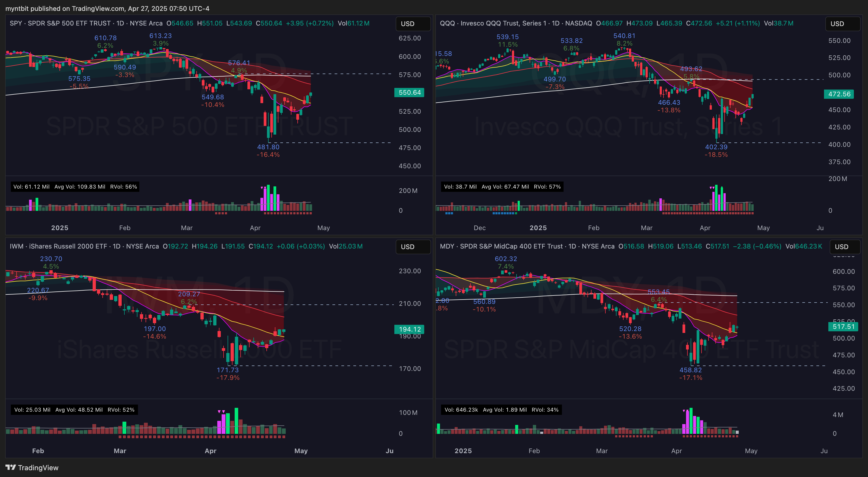The height and width of the screenshot is (477, 868).
Task: Click the May label on IWM time axis
Action: point(301,451)
